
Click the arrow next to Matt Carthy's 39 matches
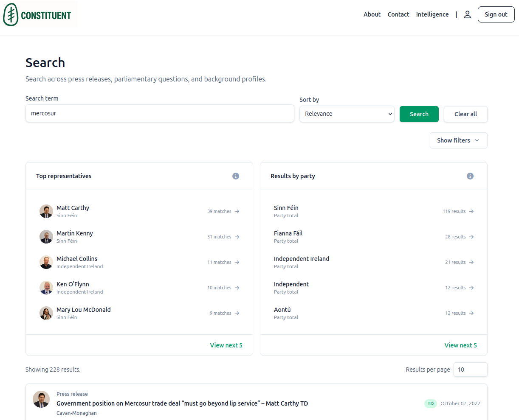point(237,211)
